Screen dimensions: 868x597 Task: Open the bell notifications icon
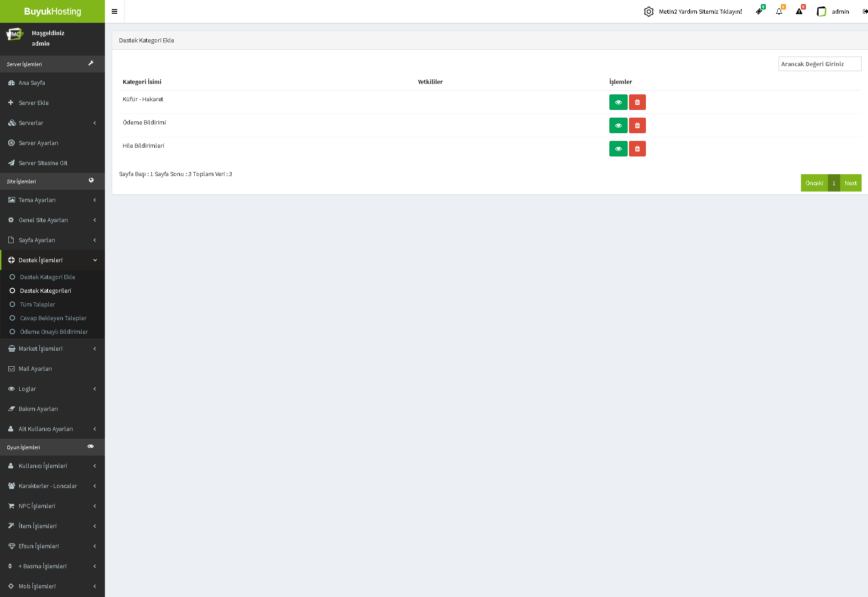point(779,11)
